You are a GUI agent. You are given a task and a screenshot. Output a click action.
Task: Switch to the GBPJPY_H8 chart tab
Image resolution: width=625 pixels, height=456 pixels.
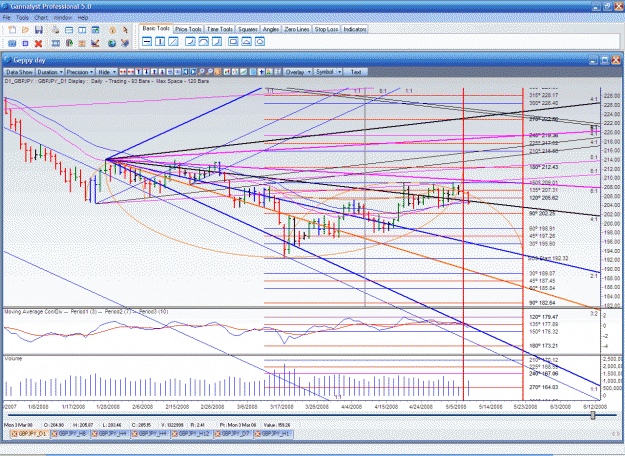coord(72,434)
